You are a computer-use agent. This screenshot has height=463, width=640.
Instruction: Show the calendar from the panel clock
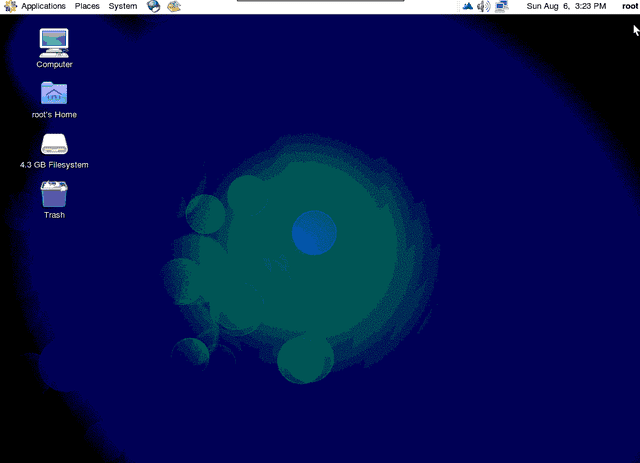566,6
